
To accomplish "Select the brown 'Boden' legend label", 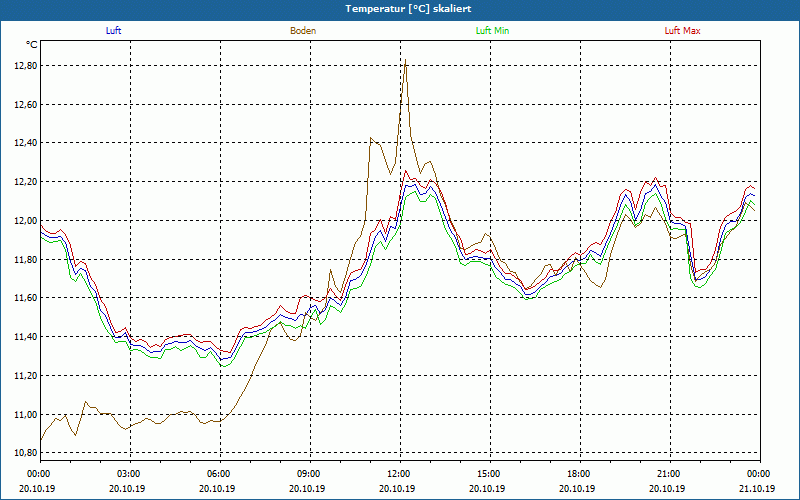I will coord(303,31).
